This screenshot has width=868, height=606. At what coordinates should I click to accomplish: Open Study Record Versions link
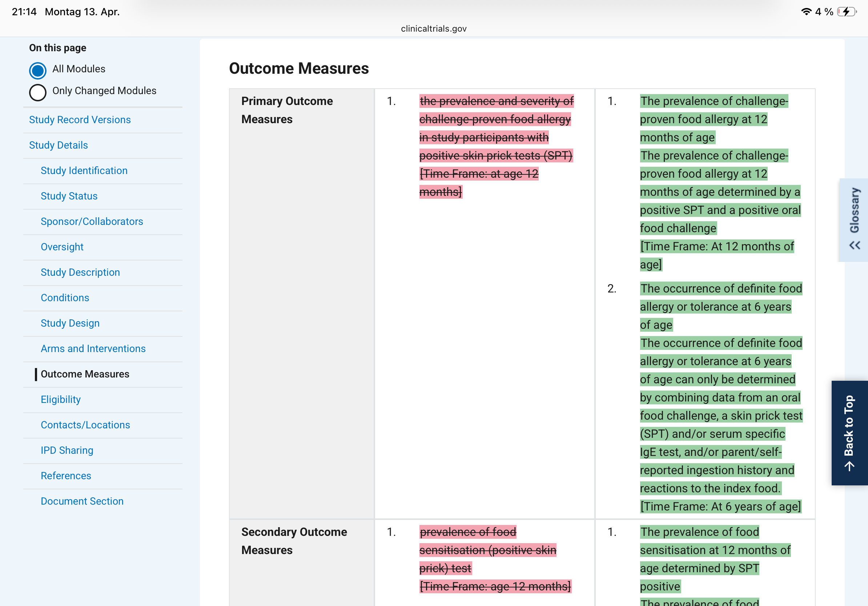point(80,120)
